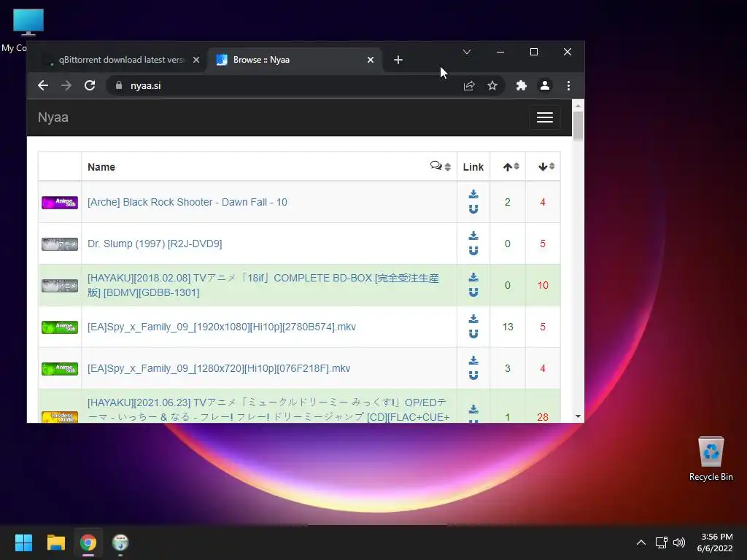Image resolution: width=747 pixels, height=560 pixels.
Task: Download torrent for Spy_x_Family 1280x720 row
Action: (473, 360)
